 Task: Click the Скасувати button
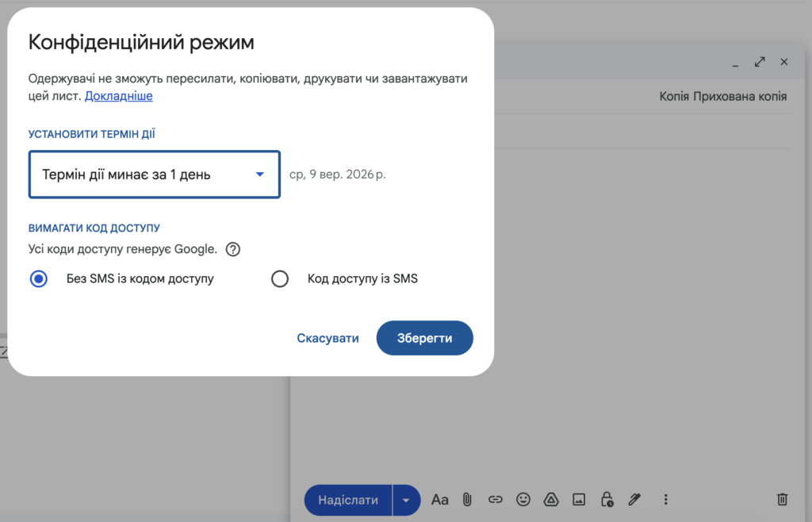(x=327, y=338)
